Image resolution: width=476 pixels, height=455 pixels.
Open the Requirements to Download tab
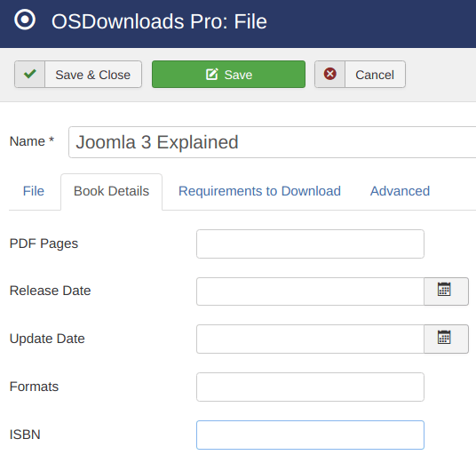coord(259,191)
